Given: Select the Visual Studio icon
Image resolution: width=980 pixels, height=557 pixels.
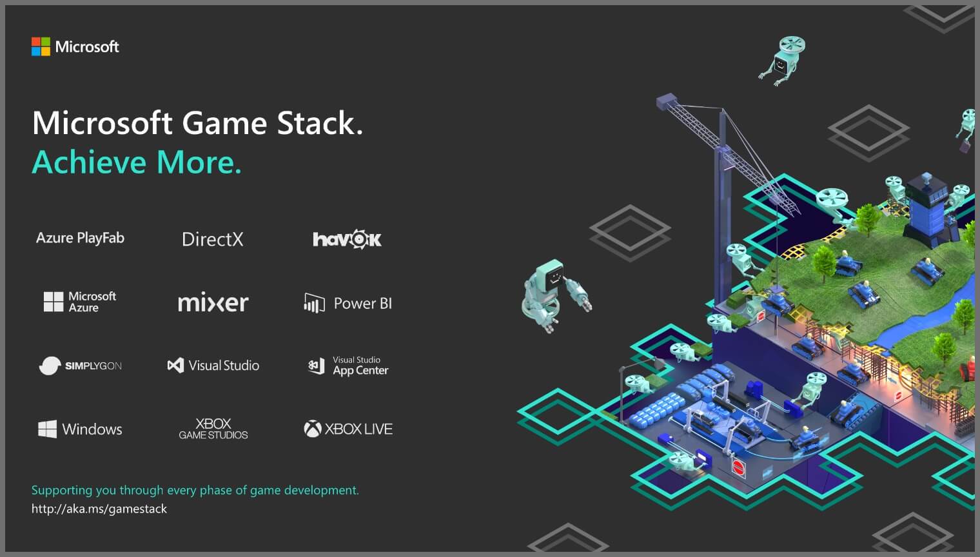Looking at the screenshot, I should pyautogui.click(x=213, y=365).
